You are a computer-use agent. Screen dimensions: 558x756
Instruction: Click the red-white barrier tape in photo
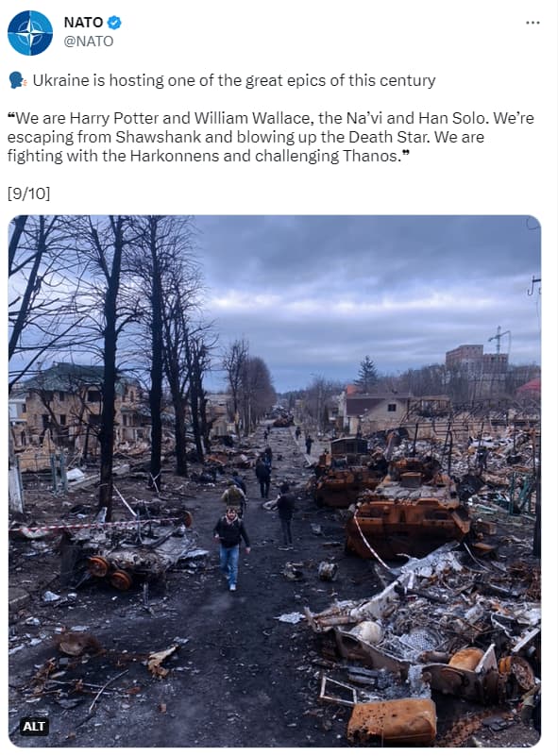coord(96,525)
